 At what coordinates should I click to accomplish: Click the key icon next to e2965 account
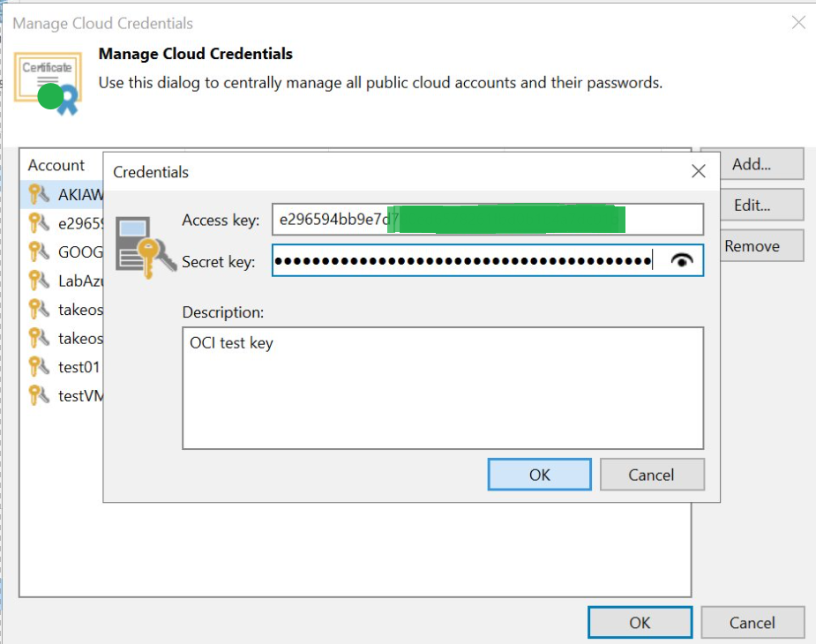(x=39, y=223)
